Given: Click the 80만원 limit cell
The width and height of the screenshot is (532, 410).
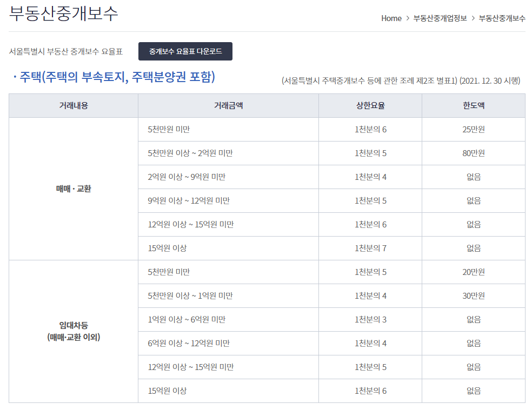Looking at the screenshot, I should tap(474, 153).
